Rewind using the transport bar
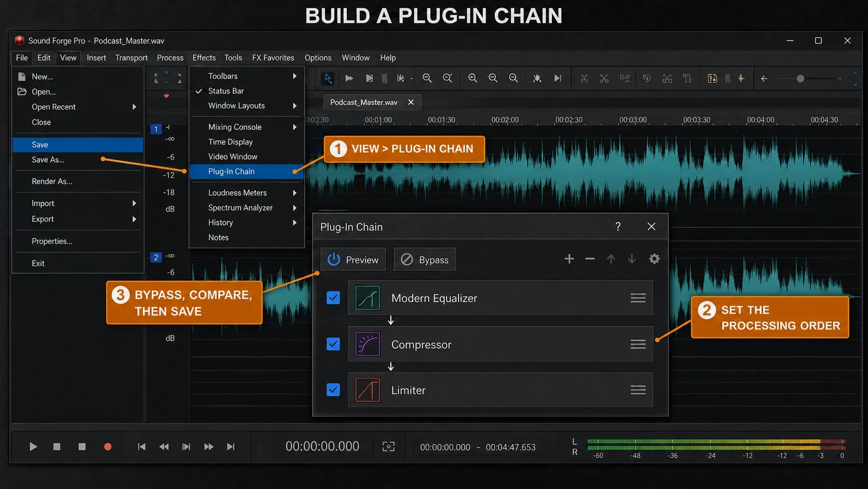The height and width of the screenshot is (489, 868). [x=164, y=446]
